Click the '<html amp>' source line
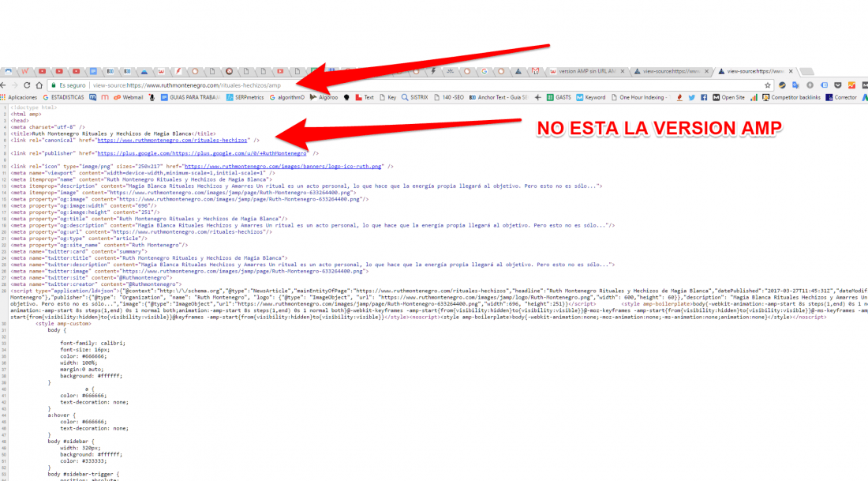The height and width of the screenshot is (481, 868). (x=26, y=115)
